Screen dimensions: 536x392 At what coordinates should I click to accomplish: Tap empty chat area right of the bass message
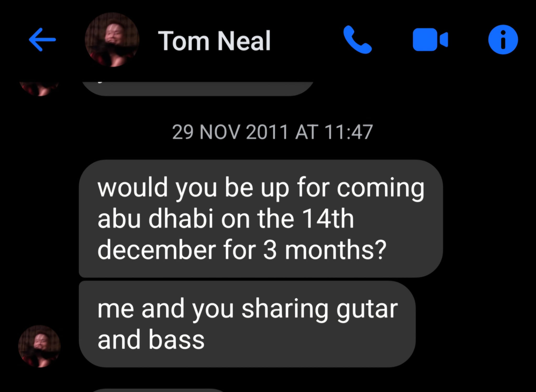point(474,324)
